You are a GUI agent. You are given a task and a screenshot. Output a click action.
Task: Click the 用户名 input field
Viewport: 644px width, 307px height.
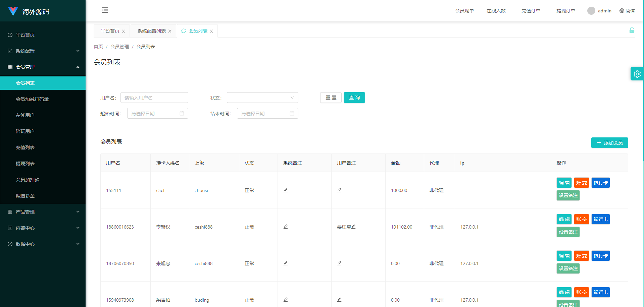pyautogui.click(x=154, y=98)
